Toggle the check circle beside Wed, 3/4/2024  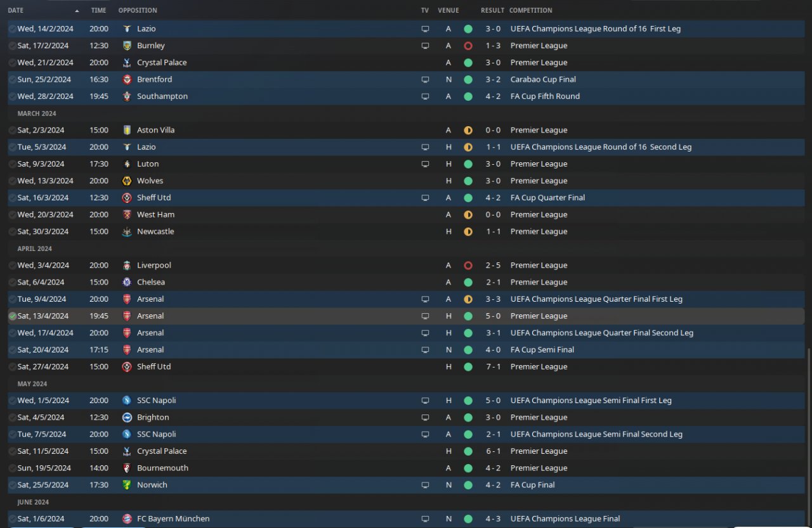[x=12, y=265]
